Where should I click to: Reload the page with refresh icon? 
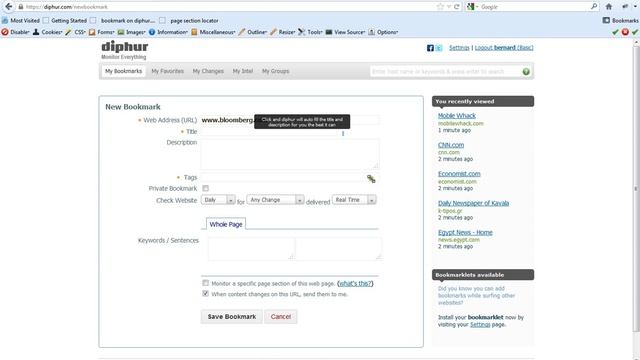(x=457, y=7)
